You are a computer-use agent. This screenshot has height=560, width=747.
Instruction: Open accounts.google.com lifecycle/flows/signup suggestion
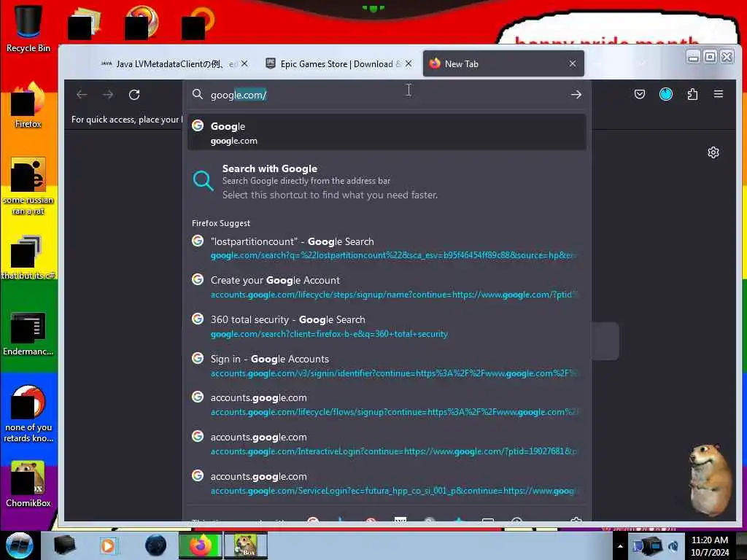(387, 404)
